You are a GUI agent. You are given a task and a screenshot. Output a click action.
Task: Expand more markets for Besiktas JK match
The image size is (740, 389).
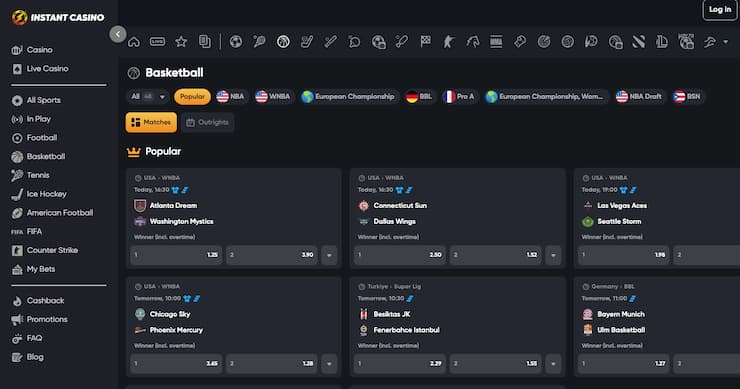click(553, 364)
